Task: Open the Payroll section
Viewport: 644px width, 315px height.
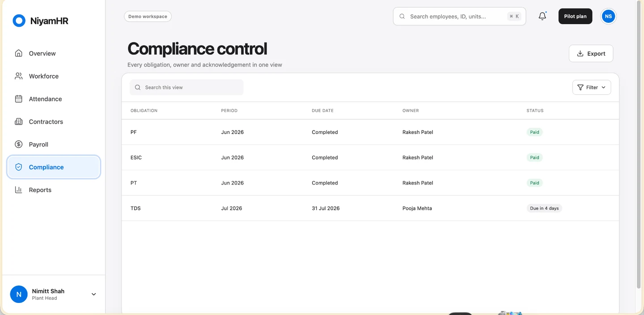Action: pyautogui.click(x=54, y=144)
